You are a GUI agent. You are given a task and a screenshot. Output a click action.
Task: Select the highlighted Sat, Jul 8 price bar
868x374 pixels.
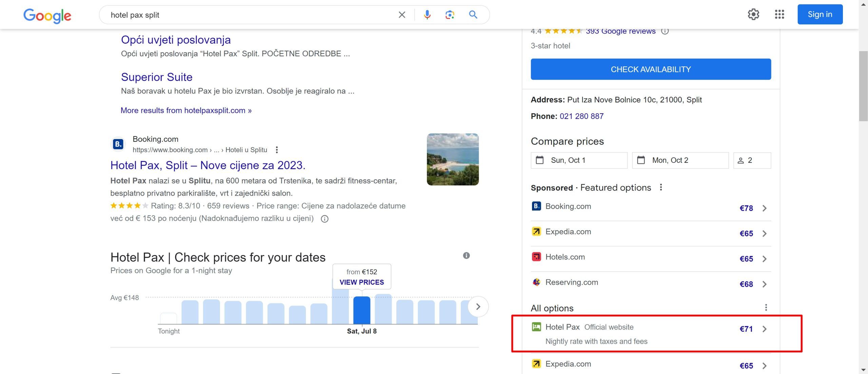[361, 310]
